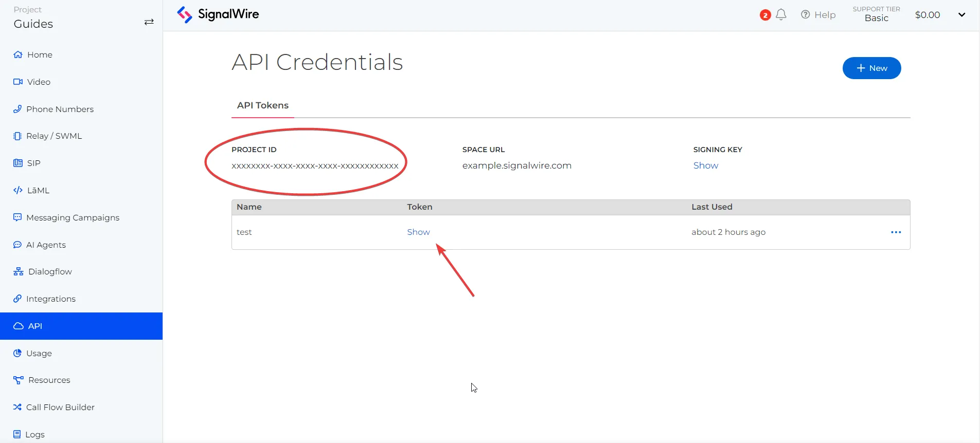Click the Guides project name
Screen dimensions: 980x443
pyautogui.click(x=33, y=24)
